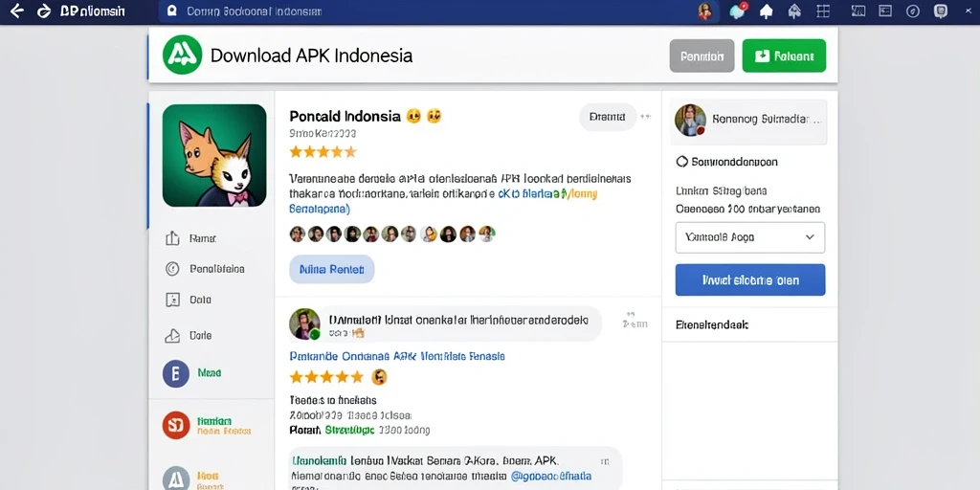Select the "Dola" sidebar entry

coord(200,300)
